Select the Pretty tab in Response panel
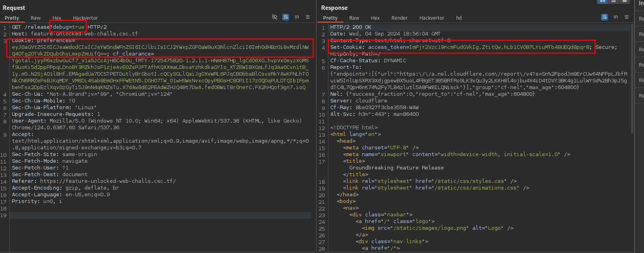The width and height of the screenshot is (644, 253). pos(330,18)
